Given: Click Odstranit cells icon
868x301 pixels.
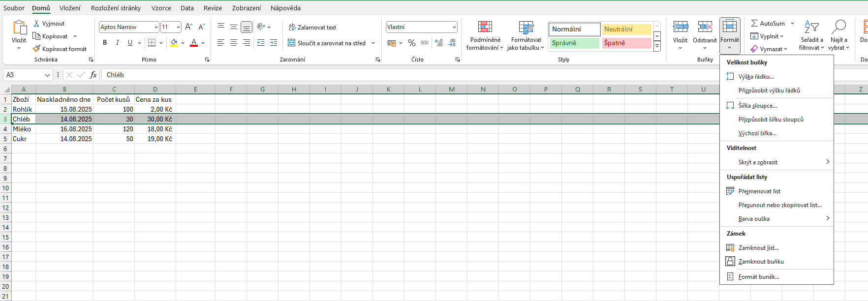Looking at the screenshot, I should (705, 27).
